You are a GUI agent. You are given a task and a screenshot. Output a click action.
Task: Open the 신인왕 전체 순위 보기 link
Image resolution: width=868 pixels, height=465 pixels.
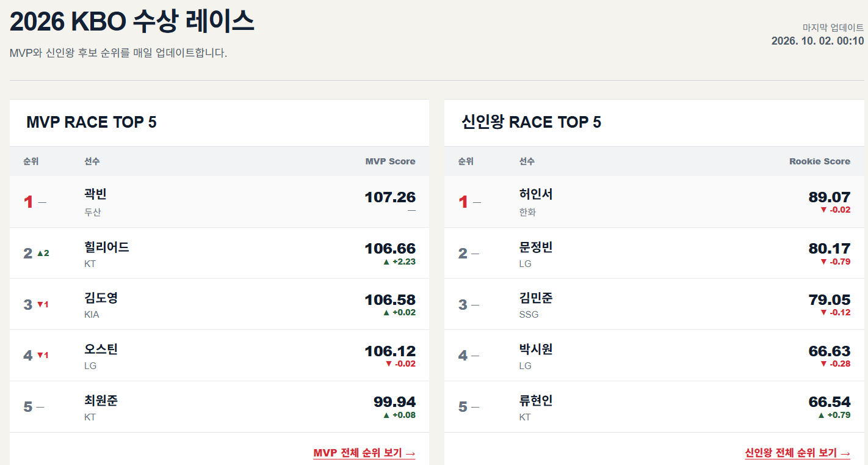pyautogui.click(x=798, y=453)
